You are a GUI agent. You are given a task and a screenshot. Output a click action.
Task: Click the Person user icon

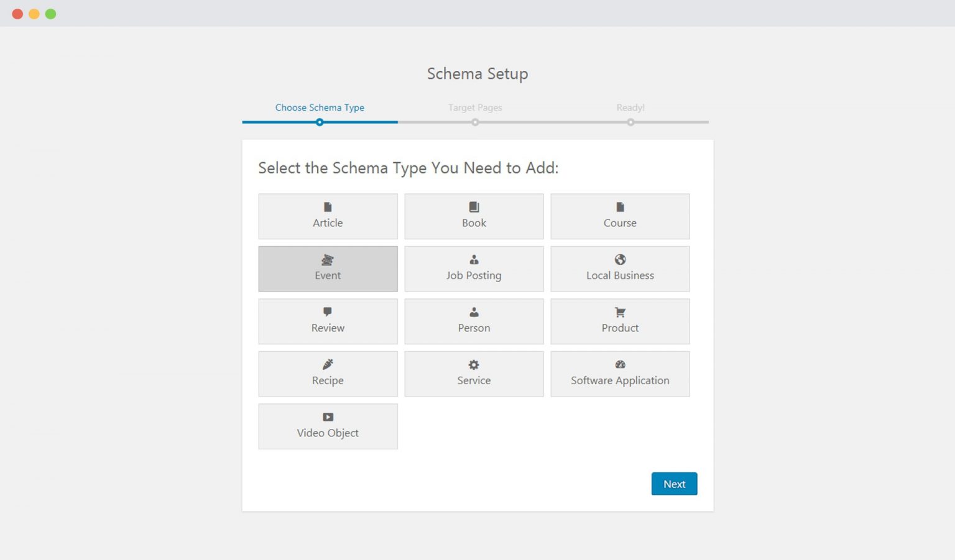(474, 312)
